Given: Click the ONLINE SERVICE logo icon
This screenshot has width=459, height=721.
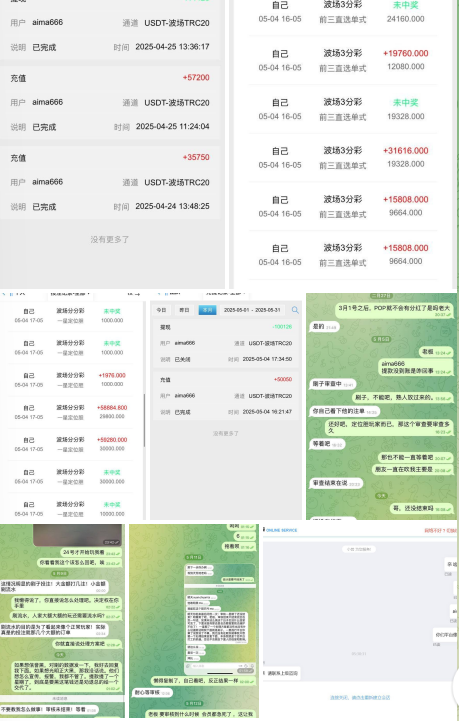Looking at the screenshot, I should pos(264,530).
